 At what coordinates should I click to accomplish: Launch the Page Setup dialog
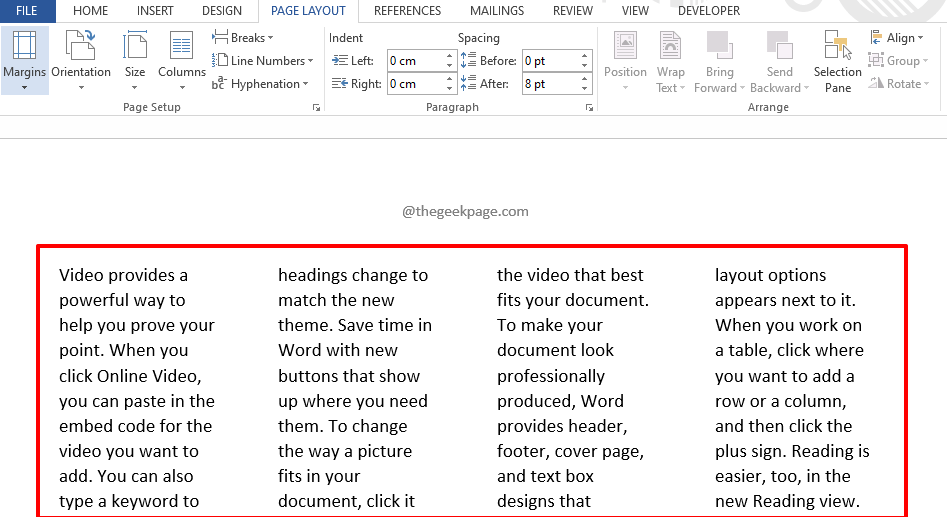(316, 107)
